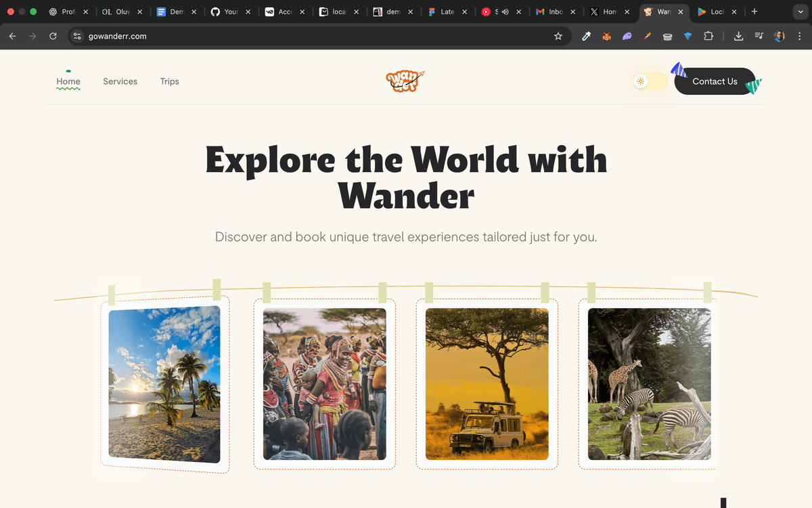812x508 pixels.
Task: Open the media controls music icon
Action: pyautogui.click(x=759, y=37)
